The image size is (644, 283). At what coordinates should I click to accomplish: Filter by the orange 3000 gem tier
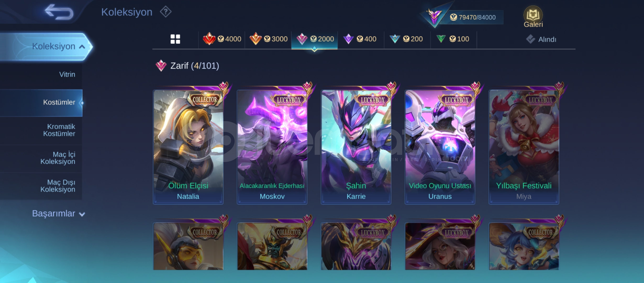point(268,39)
